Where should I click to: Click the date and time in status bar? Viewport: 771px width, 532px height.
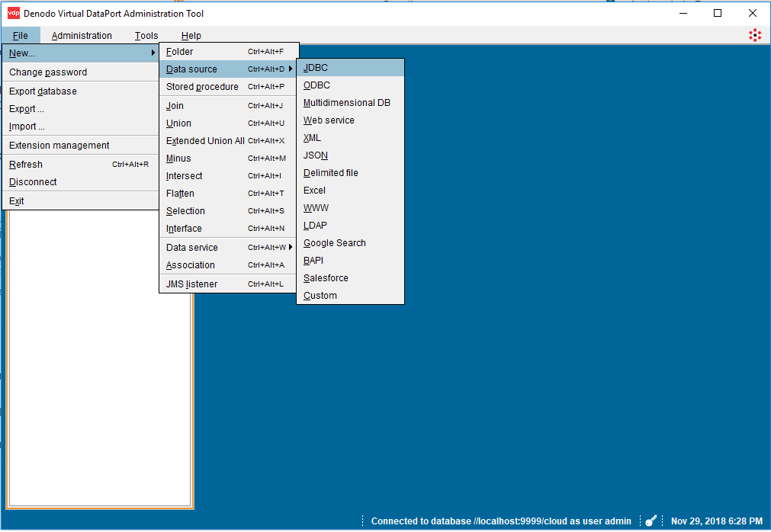[716, 521]
